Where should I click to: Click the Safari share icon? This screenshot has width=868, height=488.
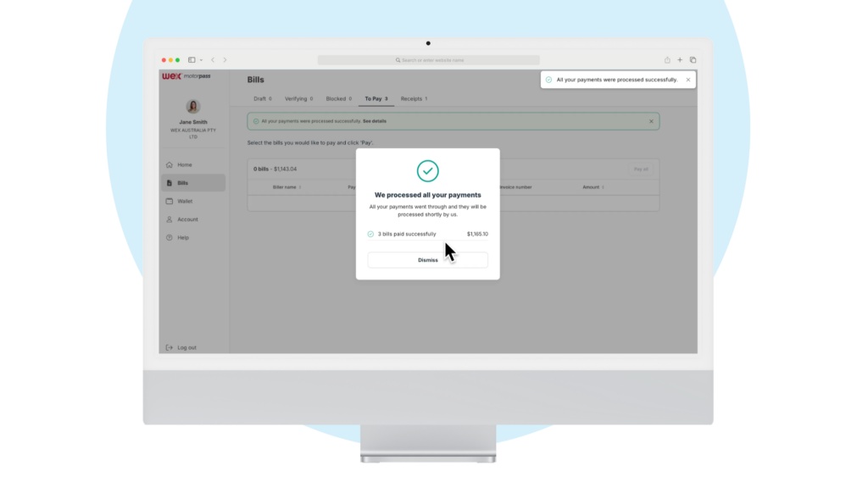(x=667, y=59)
